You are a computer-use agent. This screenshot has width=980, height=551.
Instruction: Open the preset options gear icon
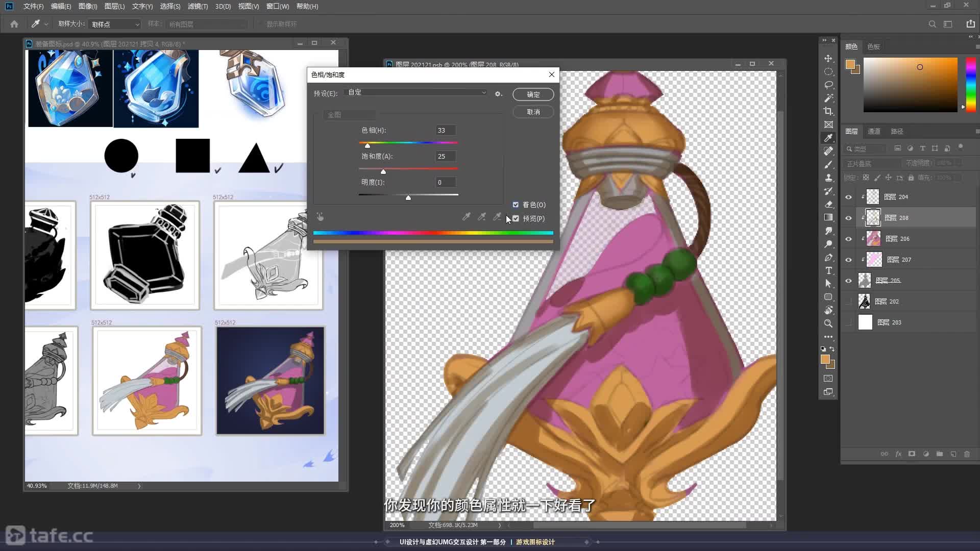pos(498,94)
